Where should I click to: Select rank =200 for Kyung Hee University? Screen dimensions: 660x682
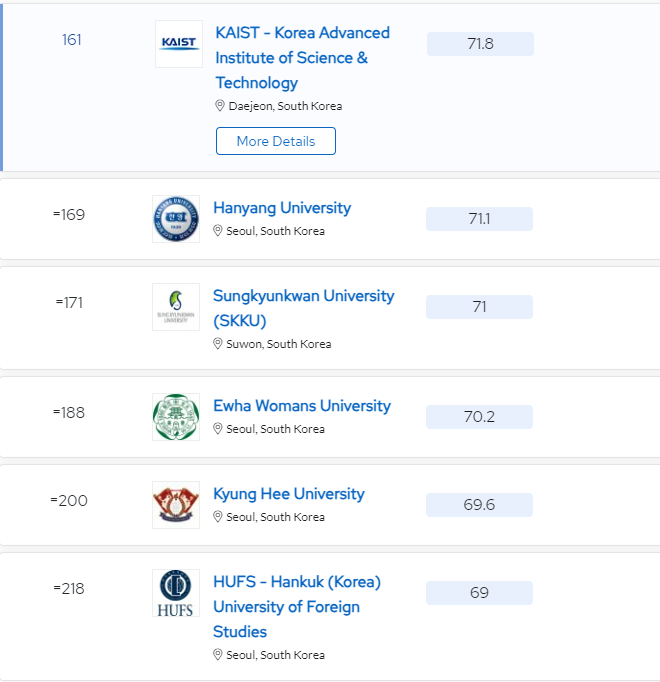click(x=69, y=501)
